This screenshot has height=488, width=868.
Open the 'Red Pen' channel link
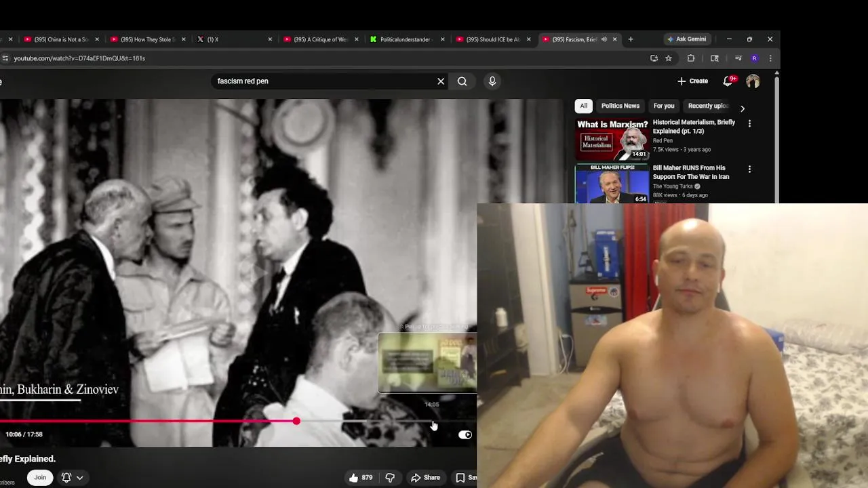pos(663,141)
